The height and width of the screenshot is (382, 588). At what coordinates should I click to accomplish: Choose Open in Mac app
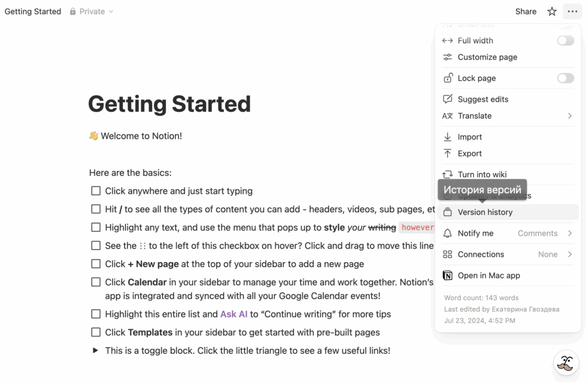(489, 276)
